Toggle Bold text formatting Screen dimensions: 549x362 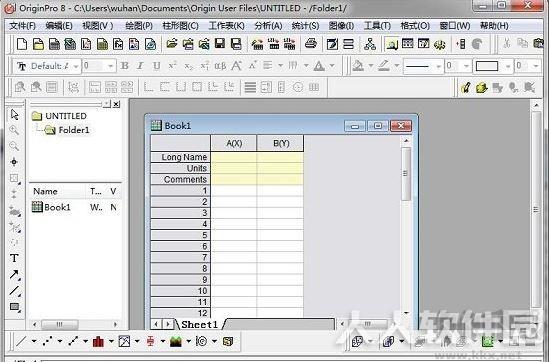coord(124,66)
